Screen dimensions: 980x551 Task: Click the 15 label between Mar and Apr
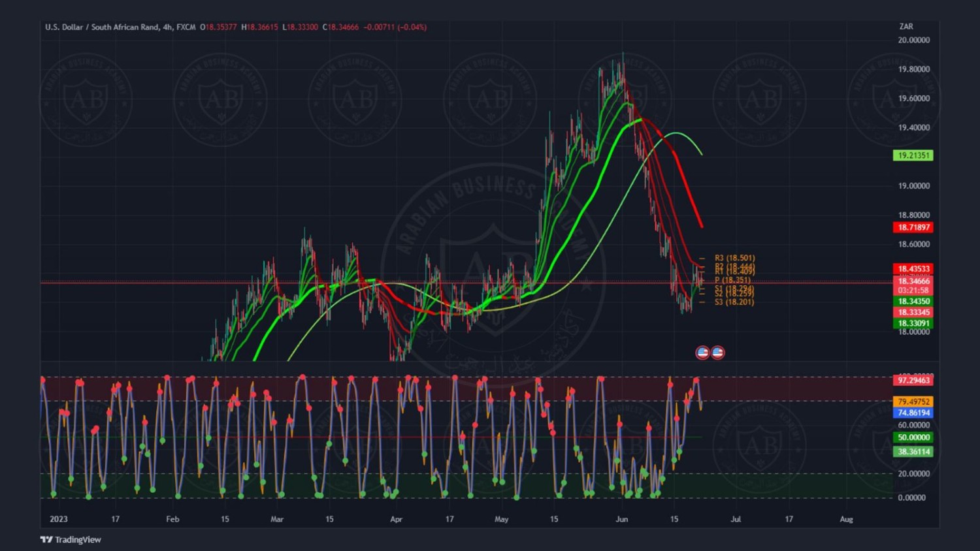[329, 520]
